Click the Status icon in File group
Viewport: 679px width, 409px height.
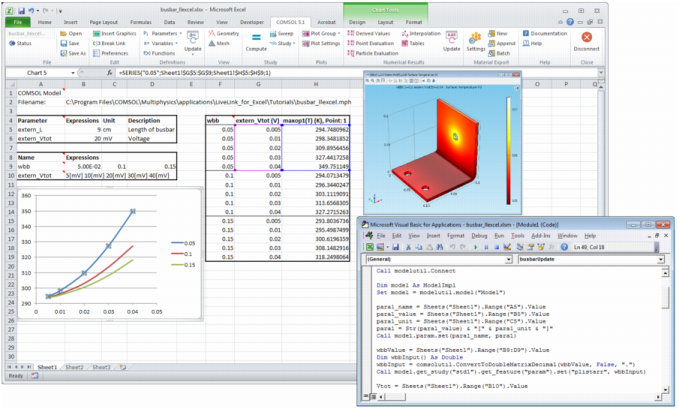pos(12,43)
